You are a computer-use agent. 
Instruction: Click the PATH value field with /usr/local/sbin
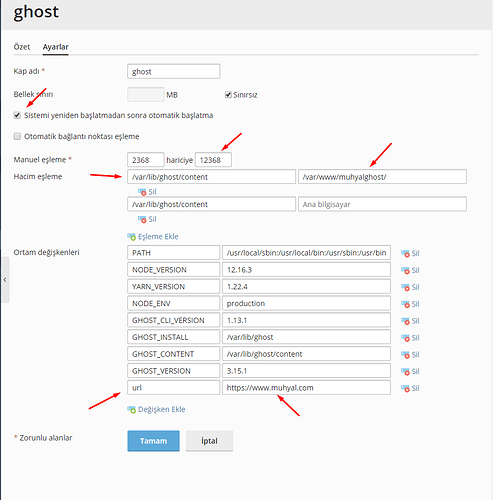306,253
